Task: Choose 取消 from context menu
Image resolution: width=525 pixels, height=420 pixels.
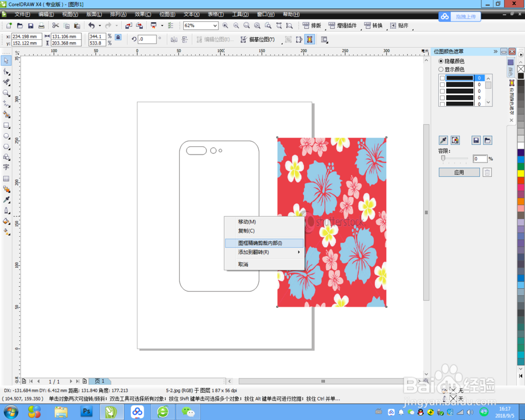Action: [x=264, y=264]
